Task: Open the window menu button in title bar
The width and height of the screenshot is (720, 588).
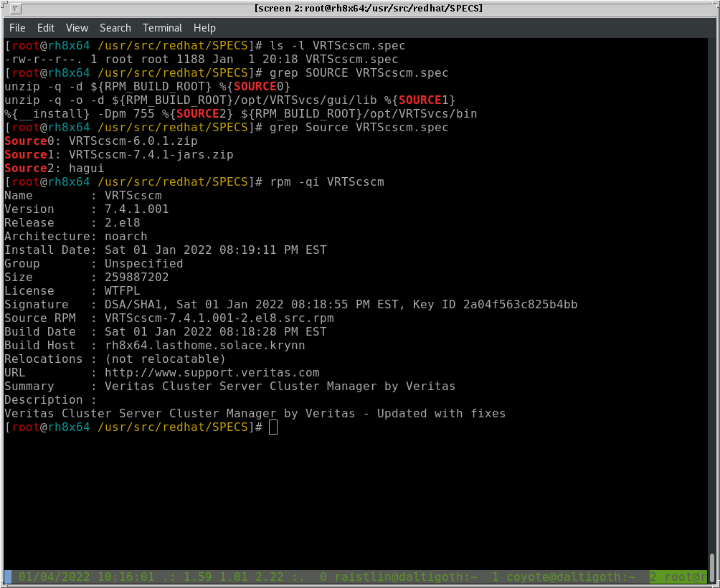Action: point(16,9)
